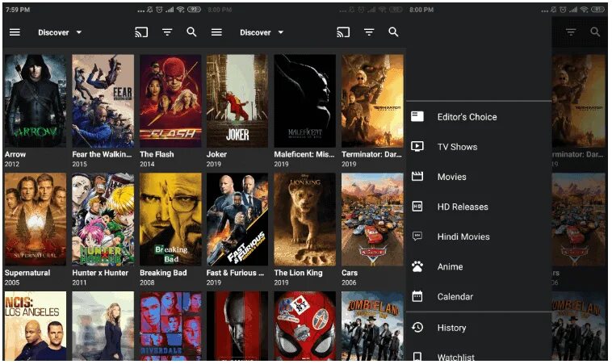Tap the dimmed filter icon behind the drawer
Screen dimensions: 612x364
pos(571,32)
